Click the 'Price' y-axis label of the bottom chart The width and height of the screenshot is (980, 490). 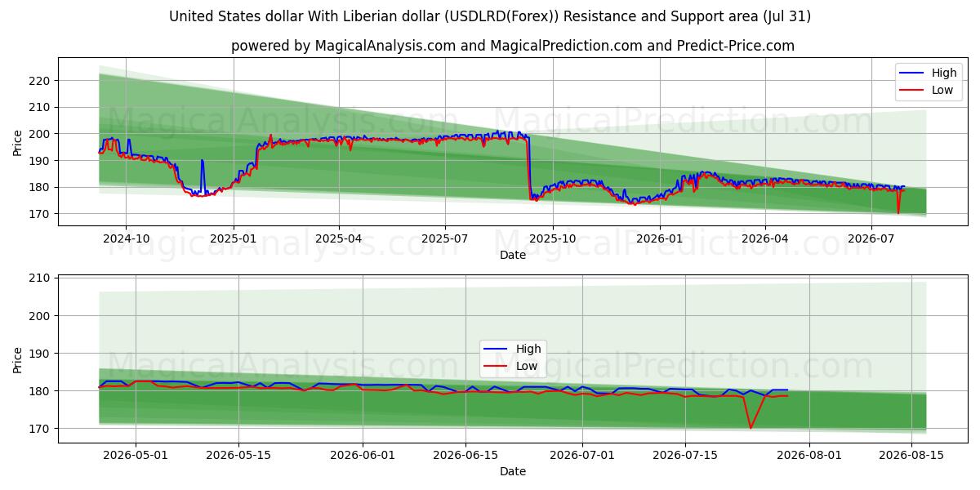pos(18,360)
